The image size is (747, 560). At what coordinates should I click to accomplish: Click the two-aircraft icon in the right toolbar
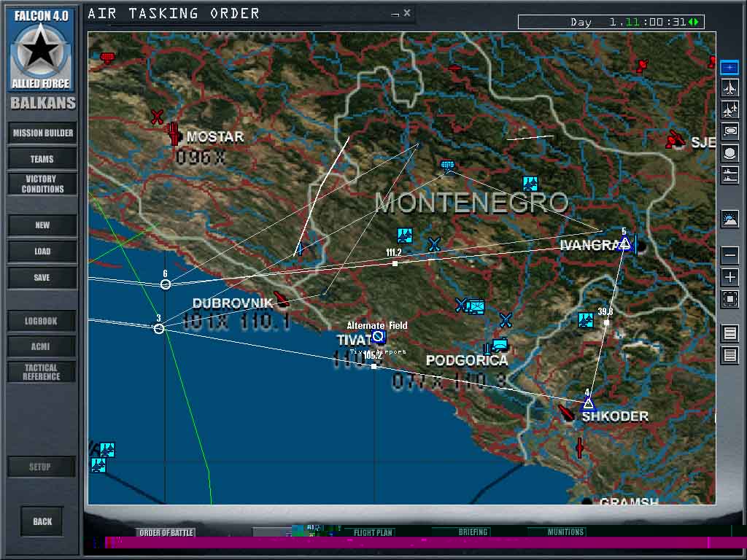pos(729,109)
